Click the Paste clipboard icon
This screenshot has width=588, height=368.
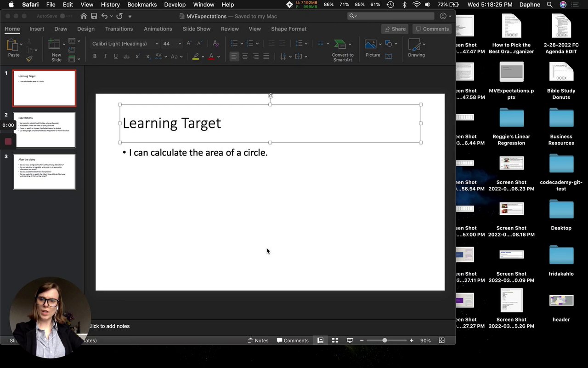pos(12,45)
